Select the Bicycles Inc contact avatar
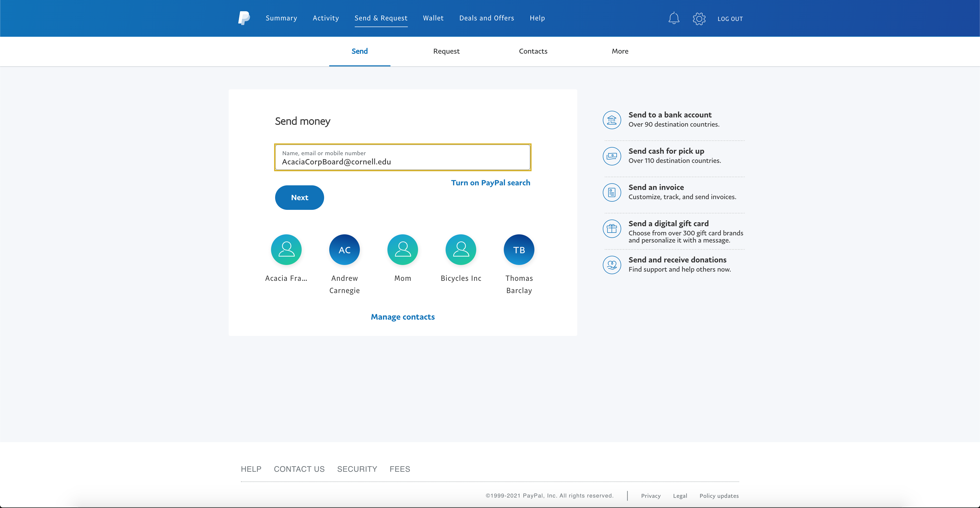The height and width of the screenshot is (508, 980). [461, 250]
